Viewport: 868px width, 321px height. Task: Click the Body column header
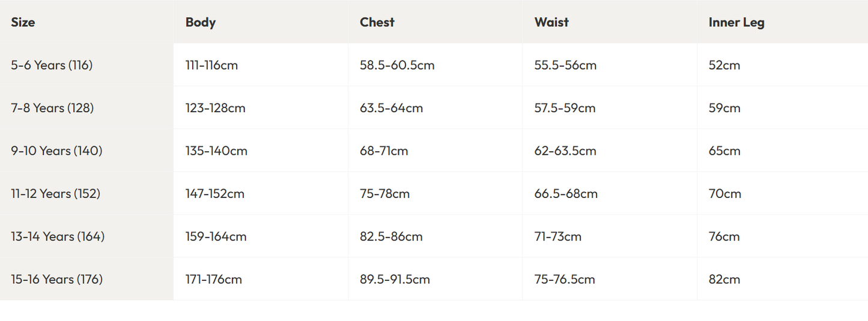click(201, 22)
